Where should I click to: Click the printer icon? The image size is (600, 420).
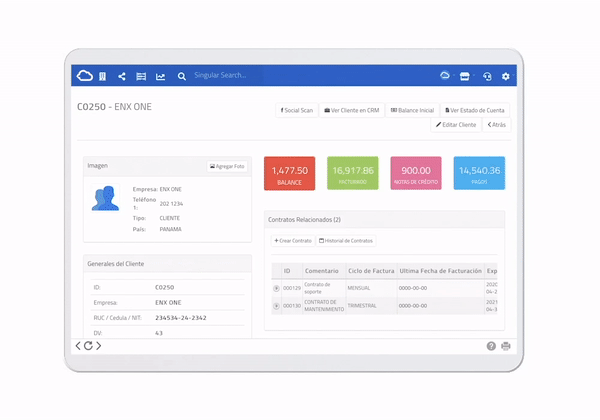tap(506, 346)
